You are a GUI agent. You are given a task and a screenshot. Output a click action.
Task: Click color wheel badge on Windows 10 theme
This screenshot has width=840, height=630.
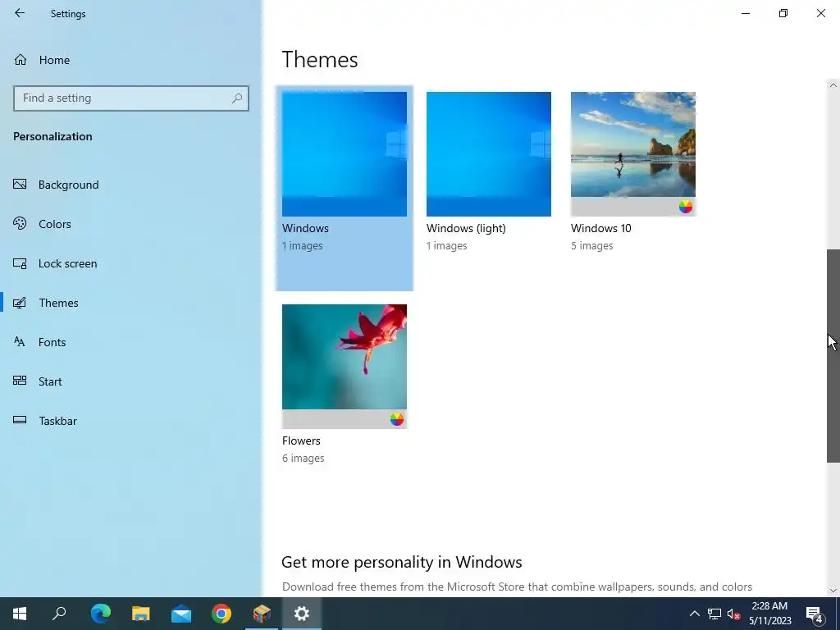(x=685, y=207)
